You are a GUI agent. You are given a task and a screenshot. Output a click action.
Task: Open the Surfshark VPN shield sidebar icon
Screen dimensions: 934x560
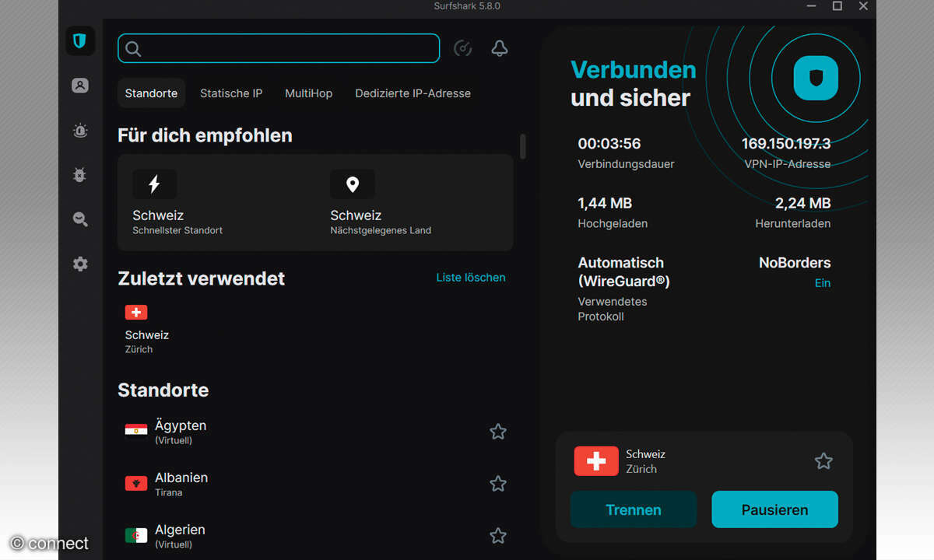tap(80, 41)
